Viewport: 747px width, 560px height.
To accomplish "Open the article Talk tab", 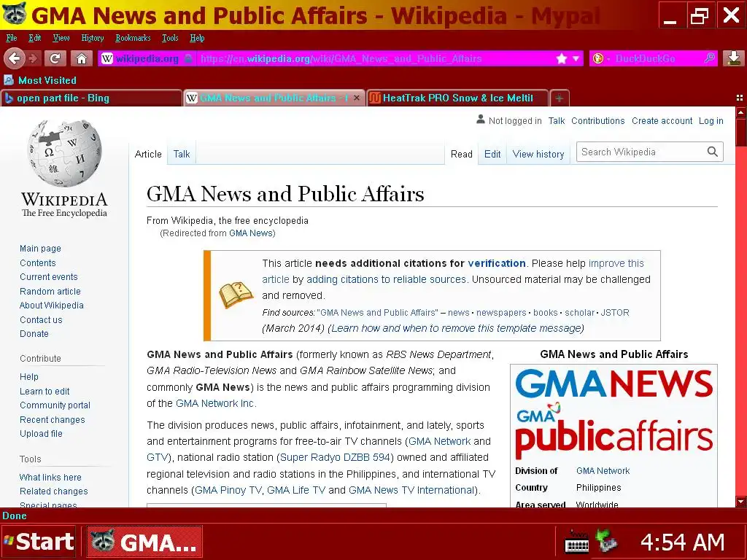I will click(182, 154).
